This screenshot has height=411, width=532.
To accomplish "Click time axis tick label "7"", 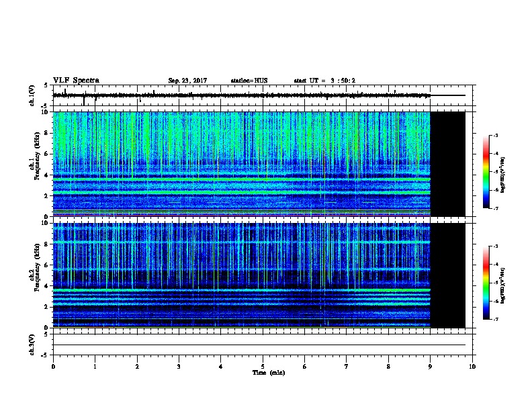I will tap(347, 367).
